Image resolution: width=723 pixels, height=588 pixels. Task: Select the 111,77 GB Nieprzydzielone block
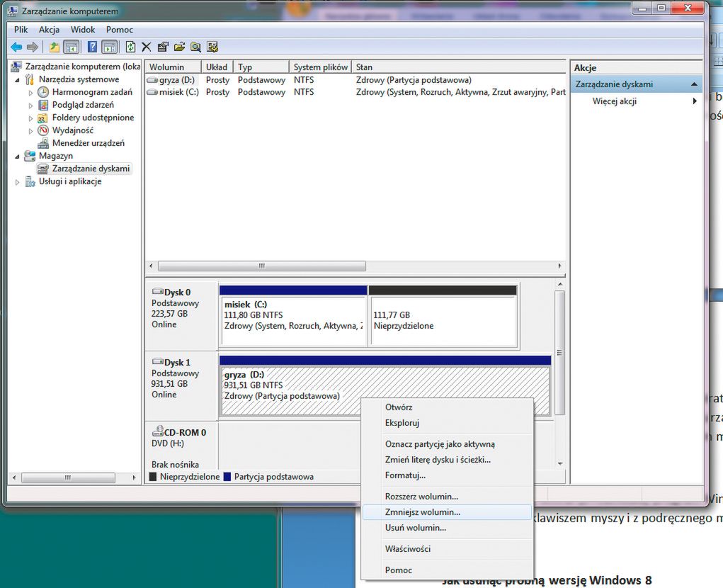pos(443,315)
